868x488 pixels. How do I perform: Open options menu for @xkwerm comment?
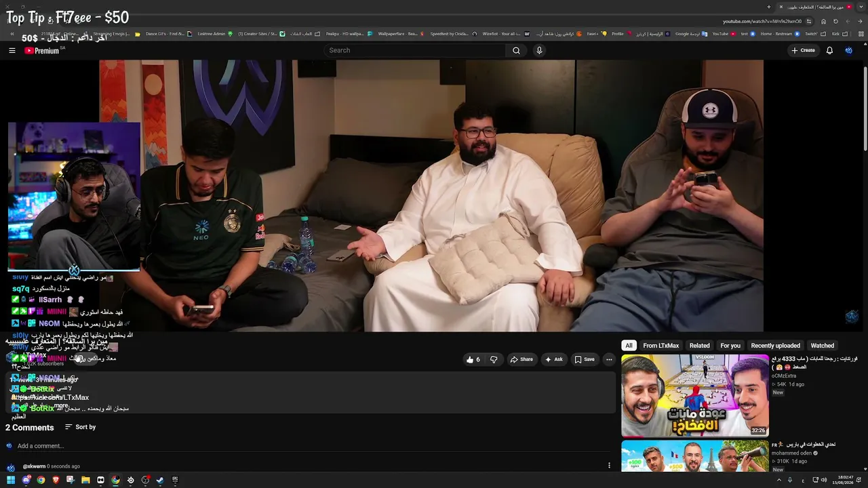coord(609,466)
